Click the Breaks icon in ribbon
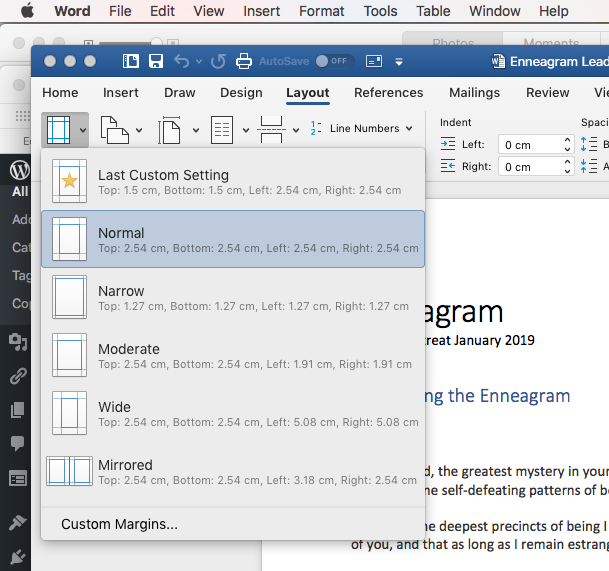609x571 pixels. tap(271, 129)
